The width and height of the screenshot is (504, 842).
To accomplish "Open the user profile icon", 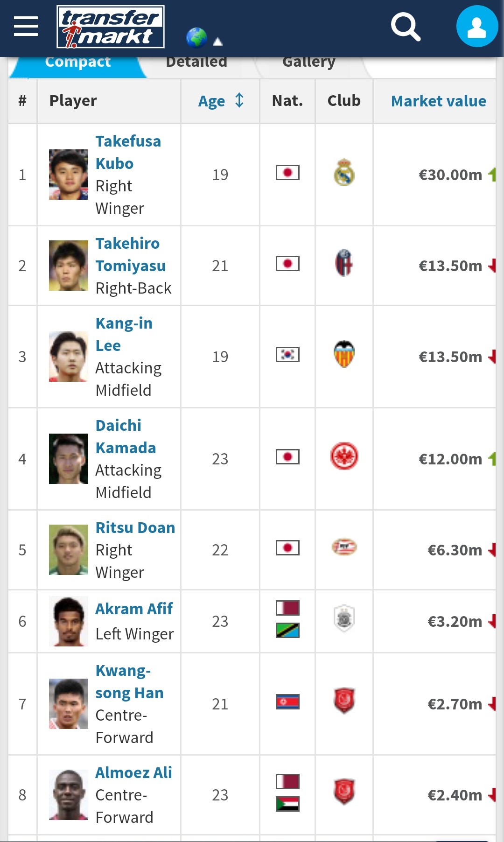I will 477,27.
